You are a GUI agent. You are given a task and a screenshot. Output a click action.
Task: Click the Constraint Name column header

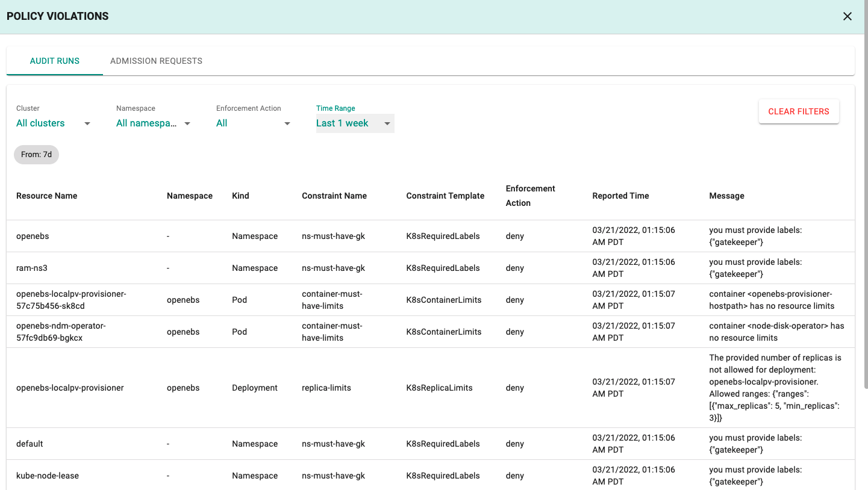[334, 196]
